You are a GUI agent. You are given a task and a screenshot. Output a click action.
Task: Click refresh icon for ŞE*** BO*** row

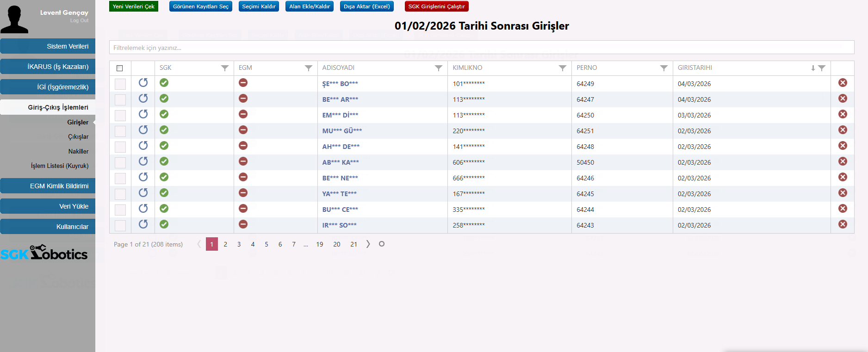(x=143, y=83)
